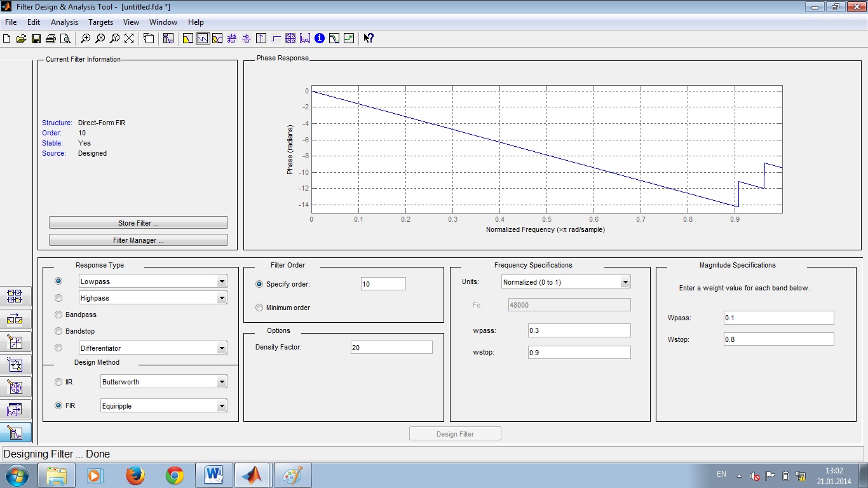
Task: Open the Analysis menu
Action: click(x=64, y=22)
